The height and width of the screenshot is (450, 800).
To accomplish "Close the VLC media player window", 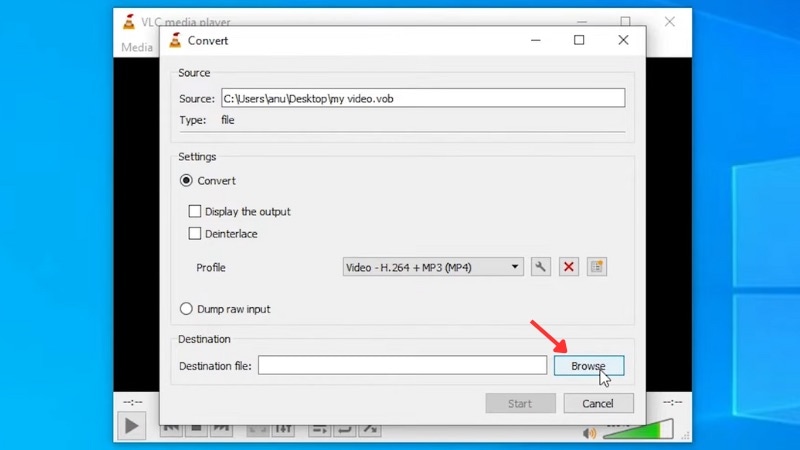I will pyautogui.click(x=669, y=22).
